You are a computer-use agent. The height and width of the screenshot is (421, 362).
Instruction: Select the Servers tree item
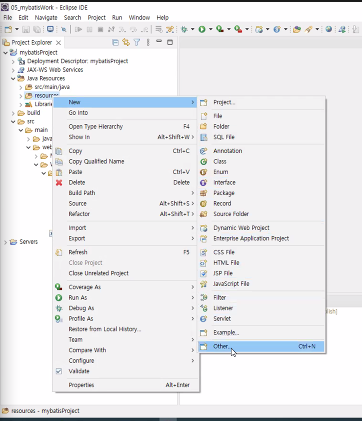pyautogui.click(x=24, y=242)
